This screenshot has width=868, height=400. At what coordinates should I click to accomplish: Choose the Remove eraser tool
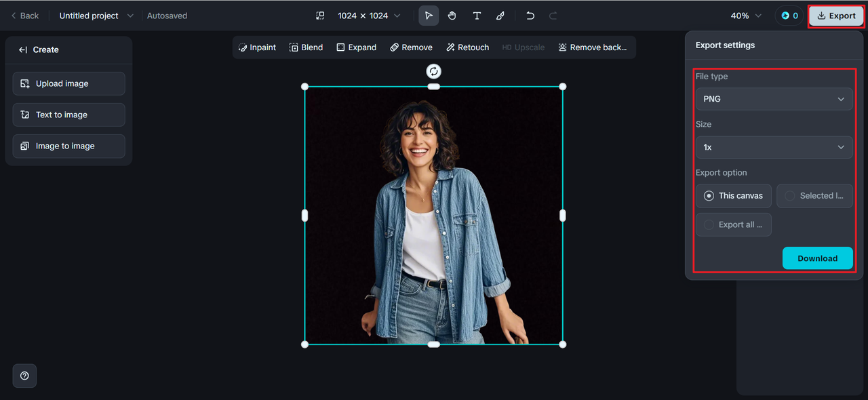click(x=411, y=47)
